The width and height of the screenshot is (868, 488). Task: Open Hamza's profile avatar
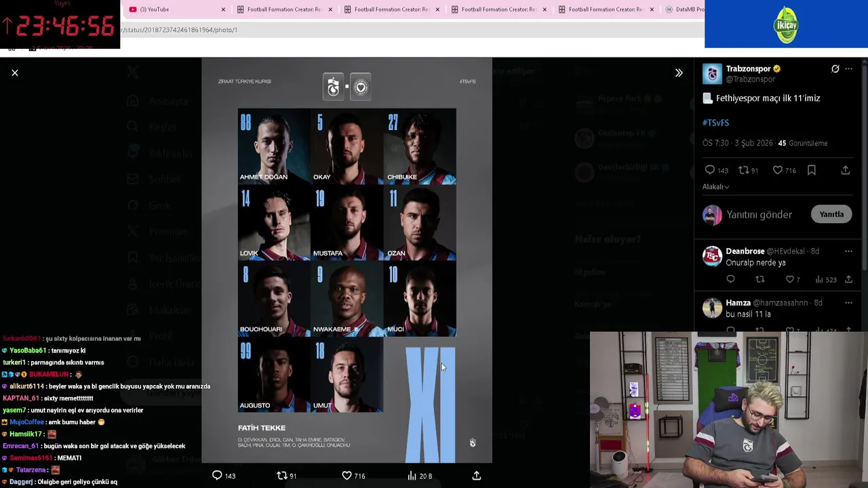712,307
